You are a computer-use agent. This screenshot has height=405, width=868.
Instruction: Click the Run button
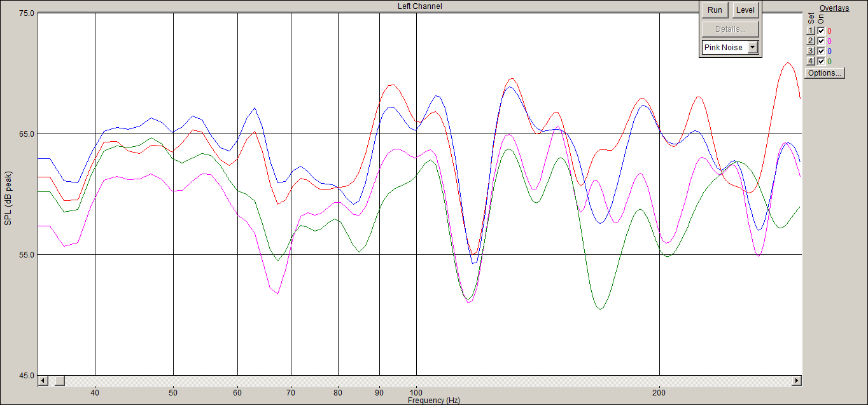tap(715, 10)
